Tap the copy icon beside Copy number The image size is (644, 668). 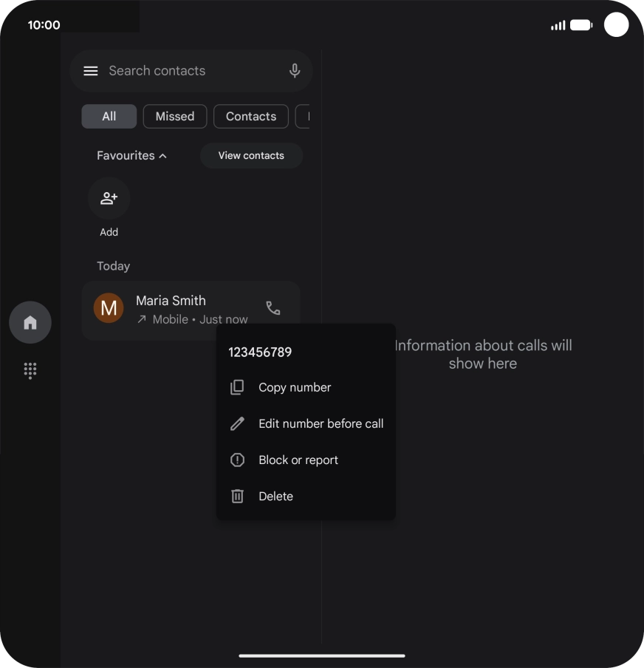(237, 387)
